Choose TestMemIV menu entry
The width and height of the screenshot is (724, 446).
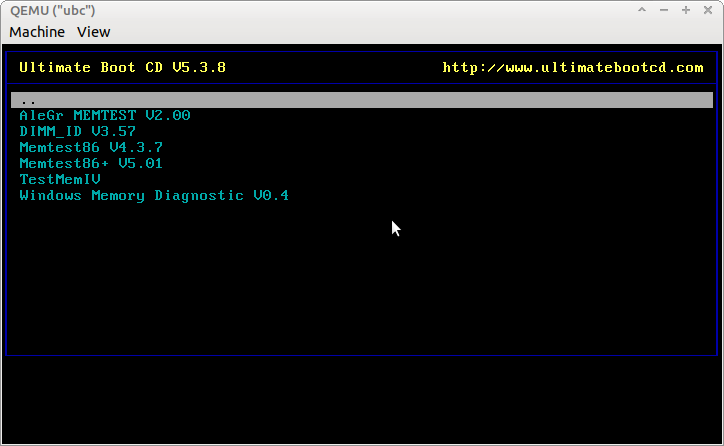click(60, 179)
